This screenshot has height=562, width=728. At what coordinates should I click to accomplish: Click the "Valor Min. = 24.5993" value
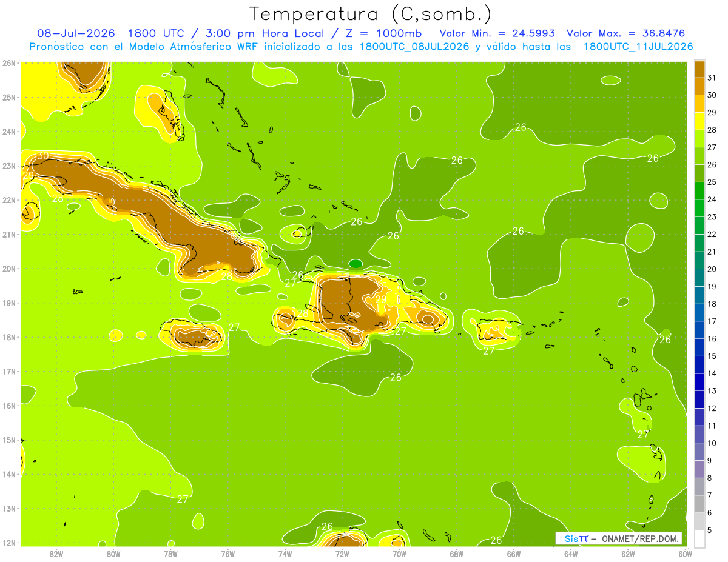coord(497,33)
